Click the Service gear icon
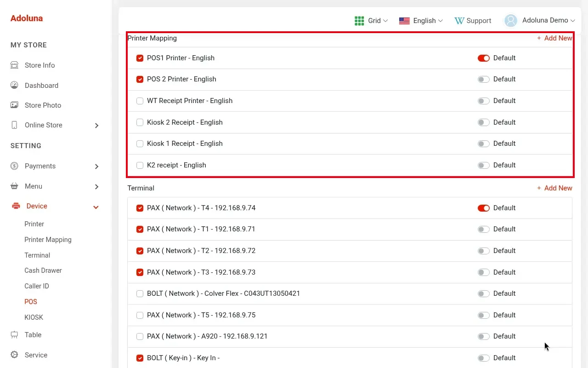 point(14,355)
